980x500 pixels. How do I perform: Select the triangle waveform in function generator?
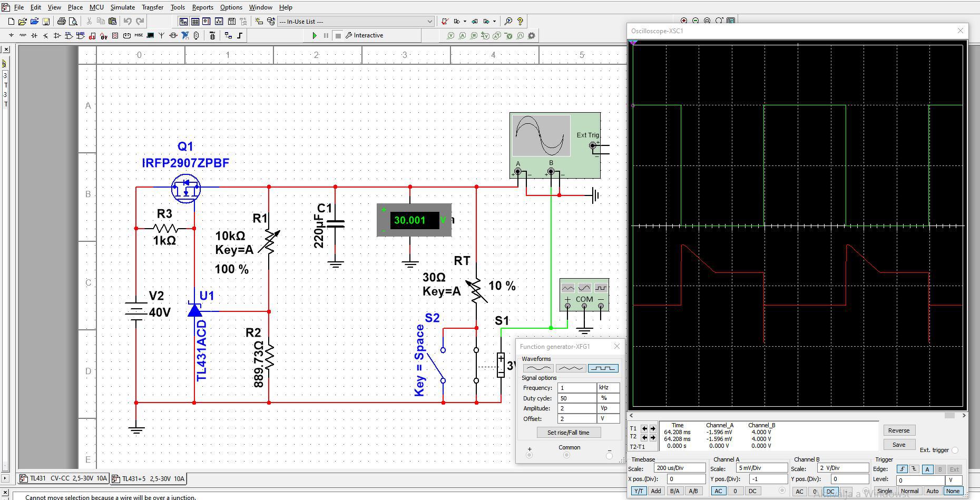[x=570, y=368]
